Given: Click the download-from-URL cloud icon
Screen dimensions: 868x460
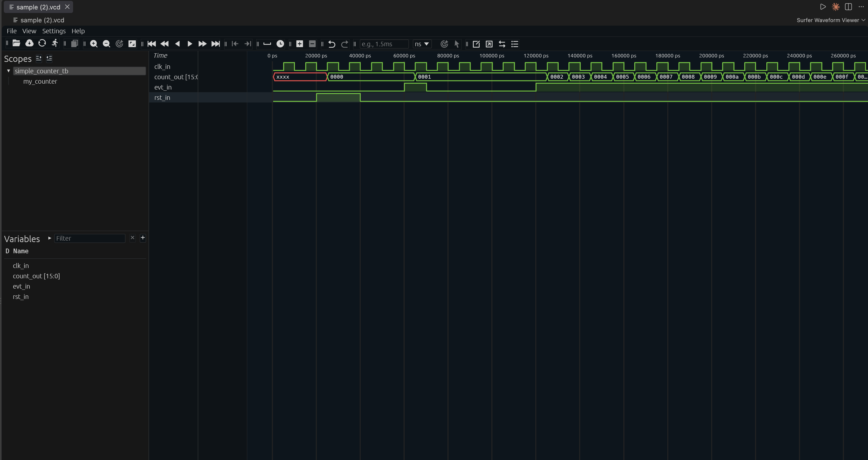Looking at the screenshot, I should click(29, 44).
